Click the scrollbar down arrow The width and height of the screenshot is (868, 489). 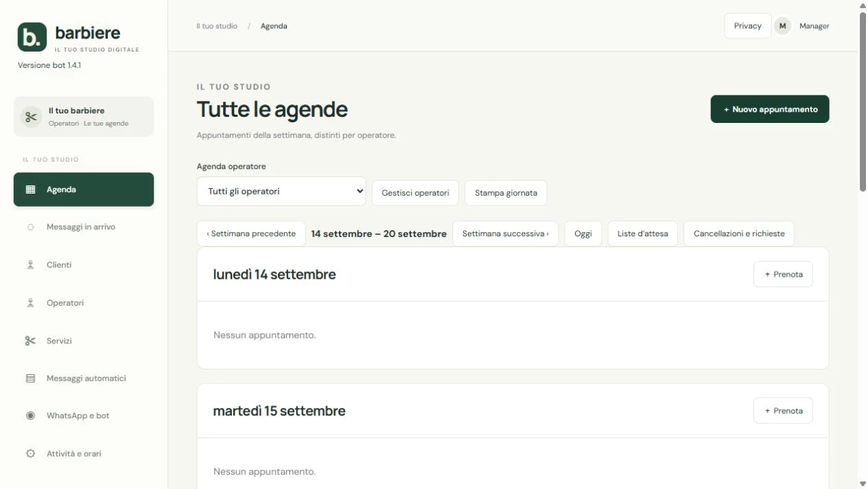863,484
